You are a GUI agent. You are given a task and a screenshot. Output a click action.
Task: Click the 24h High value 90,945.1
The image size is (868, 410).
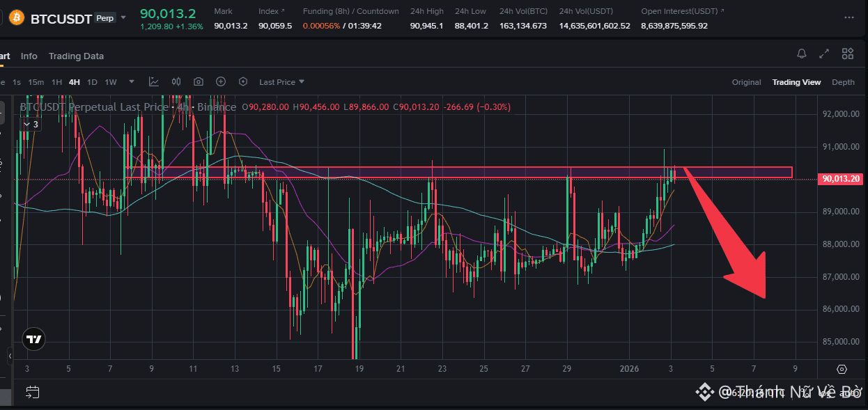(426, 26)
